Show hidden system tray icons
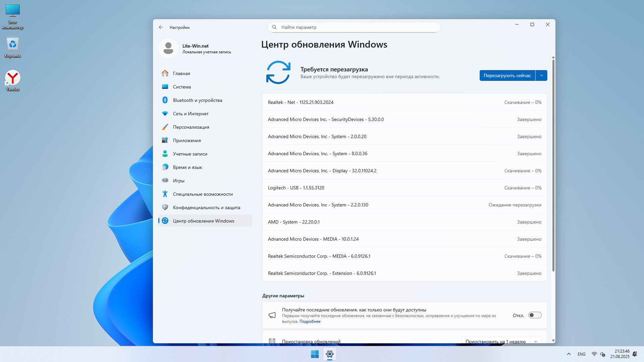The height and width of the screenshot is (362, 644). point(569,354)
